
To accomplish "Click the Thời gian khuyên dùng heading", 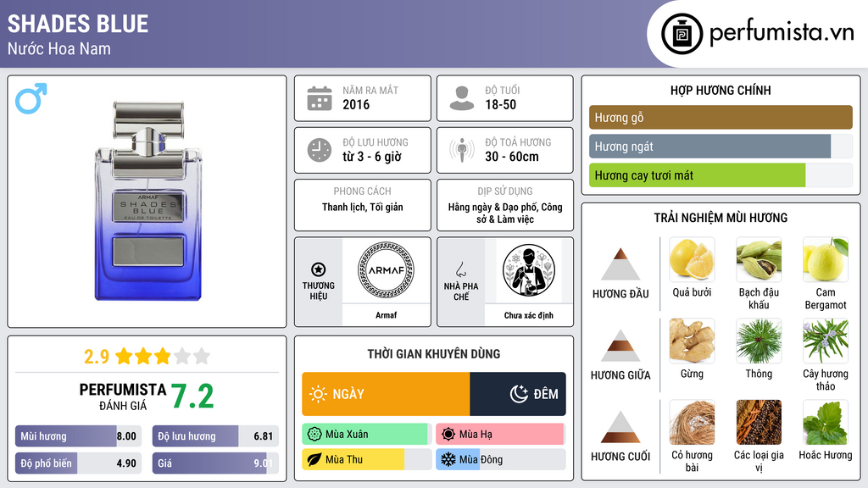I will [x=434, y=354].
